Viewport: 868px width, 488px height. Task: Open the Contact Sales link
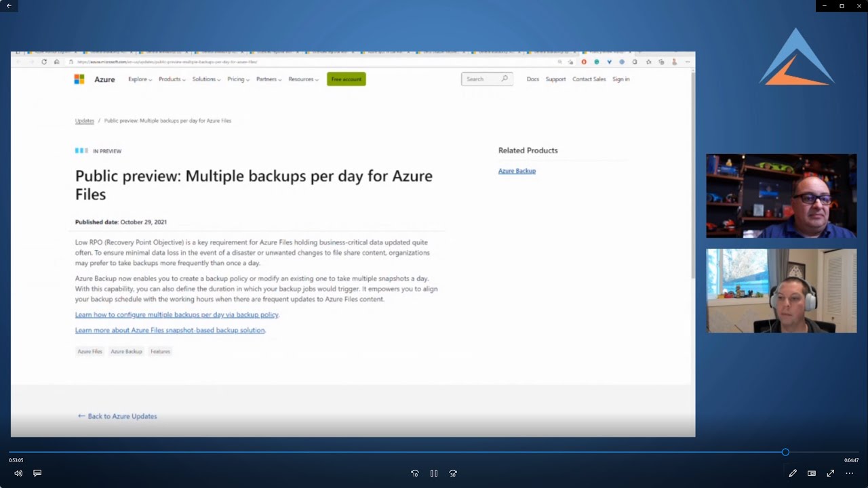pos(589,79)
